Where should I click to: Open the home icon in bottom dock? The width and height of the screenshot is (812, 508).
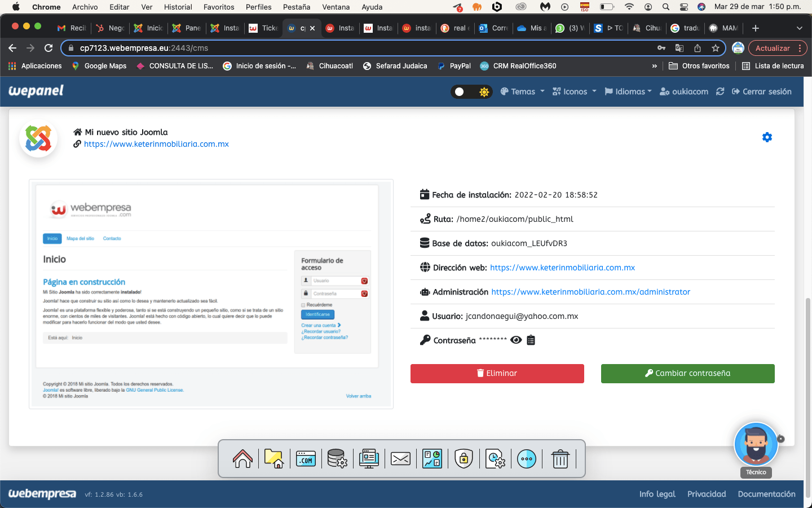pos(242,459)
